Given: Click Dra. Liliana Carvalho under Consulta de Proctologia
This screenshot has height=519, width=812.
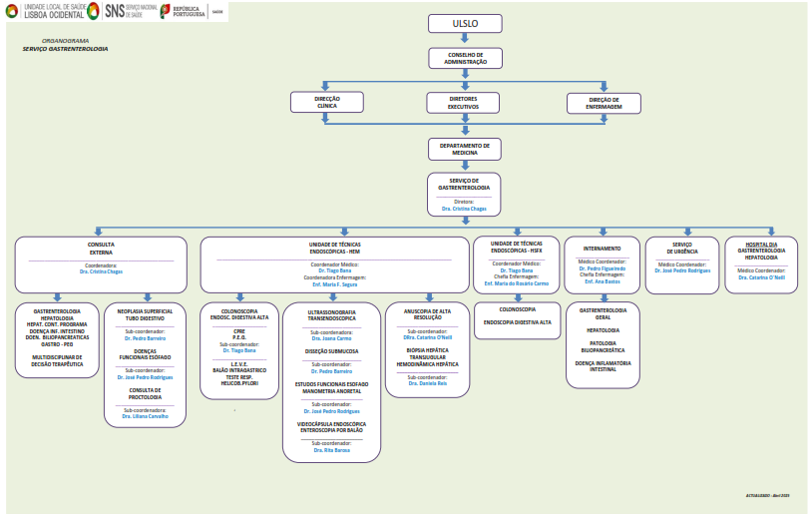Looking at the screenshot, I should click(146, 415).
